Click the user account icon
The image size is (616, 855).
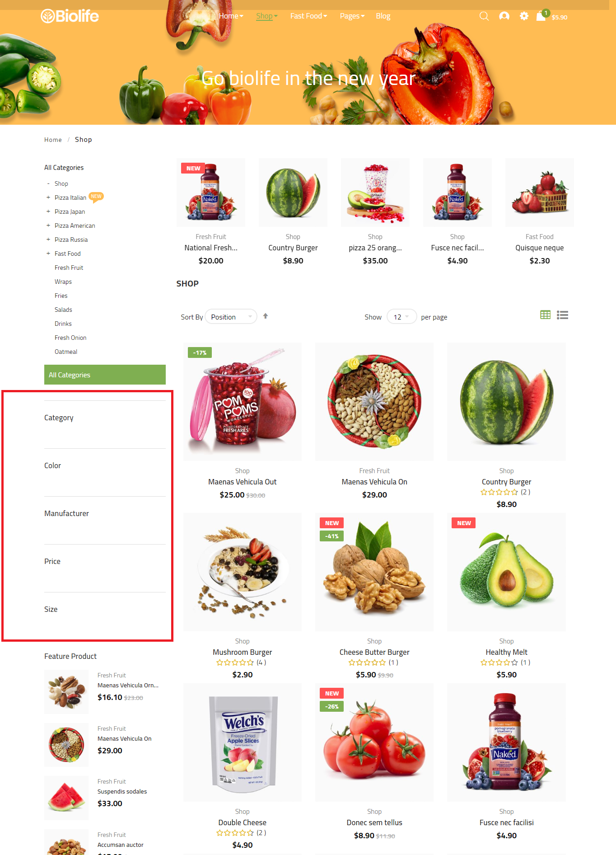pos(504,16)
